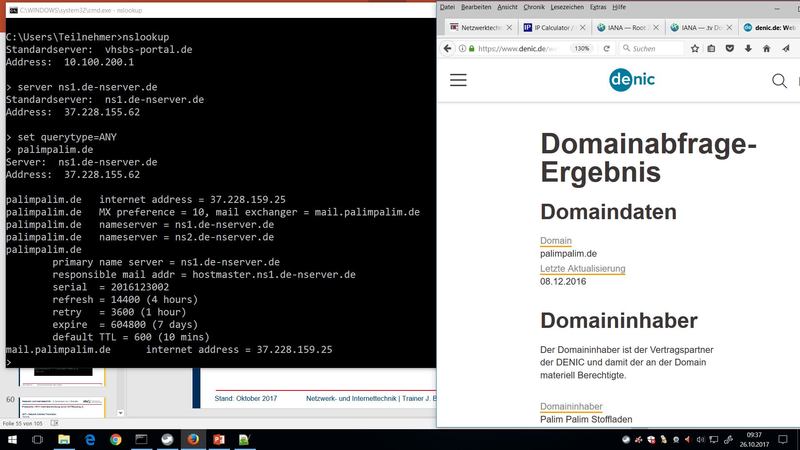Click Palim Palim Stoffladen owner text

click(586, 419)
